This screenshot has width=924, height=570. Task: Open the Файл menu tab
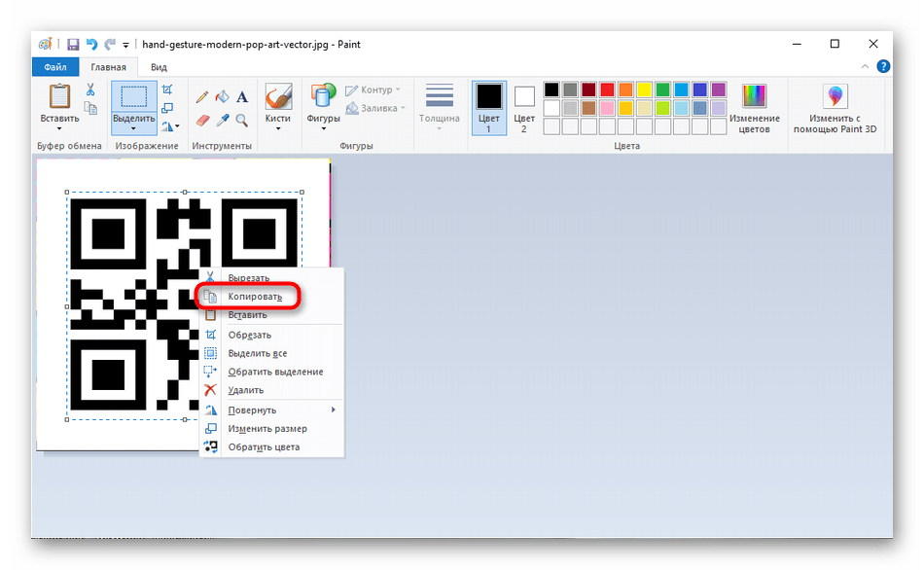click(x=54, y=67)
